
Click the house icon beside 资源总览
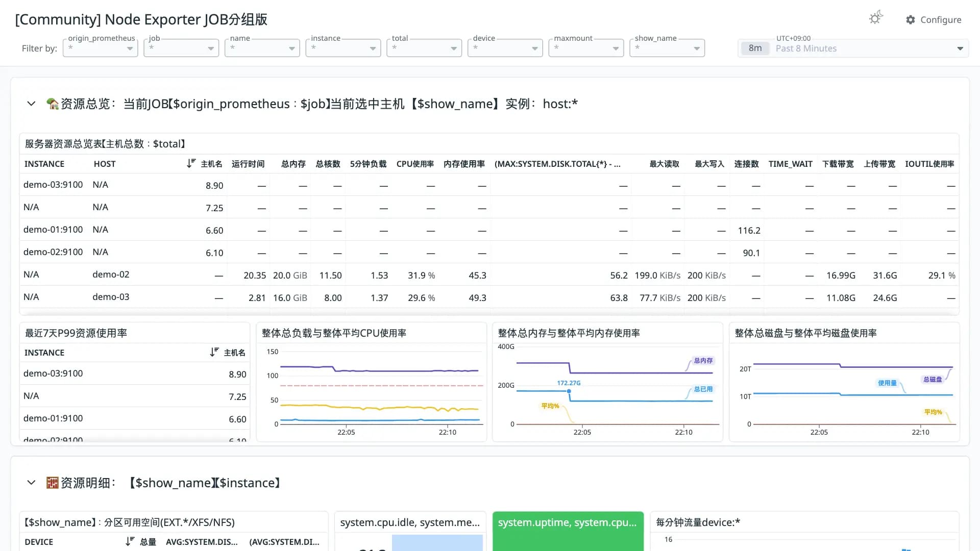pos(53,104)
